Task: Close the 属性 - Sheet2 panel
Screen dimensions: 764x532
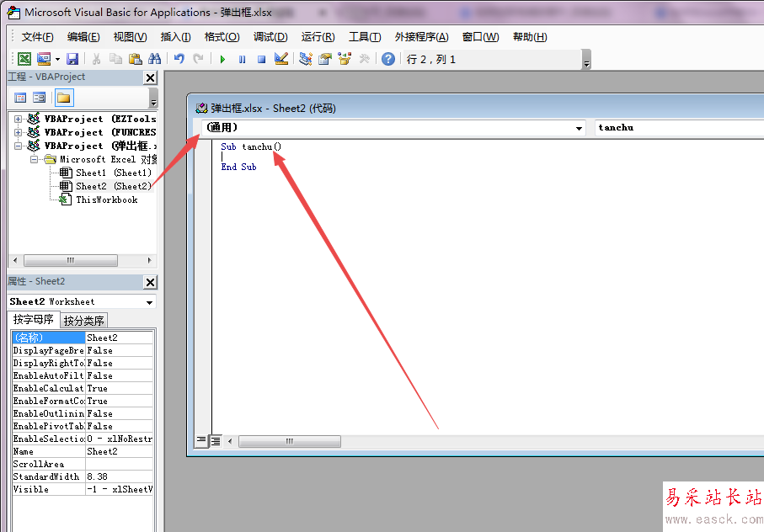Action: tap(151, 282)
